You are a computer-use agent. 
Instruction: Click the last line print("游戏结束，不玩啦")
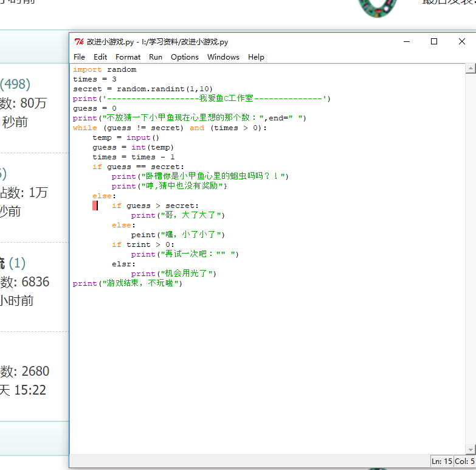click(x=127, y=283)
